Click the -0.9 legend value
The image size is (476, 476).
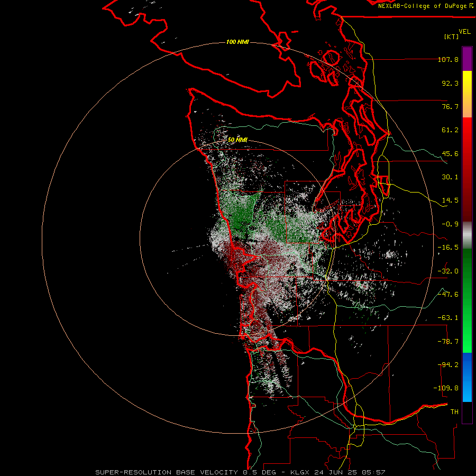click(450, 224)
